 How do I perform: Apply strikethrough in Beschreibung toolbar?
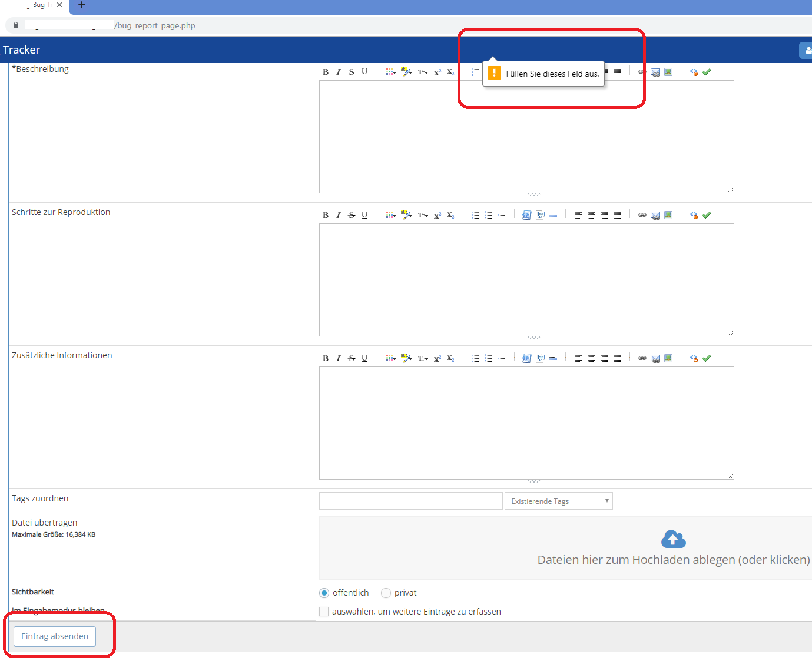352,72
